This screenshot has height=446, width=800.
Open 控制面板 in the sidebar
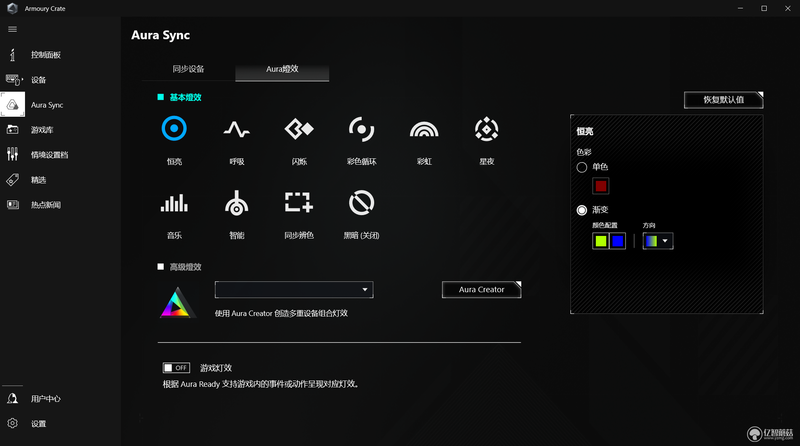[60, 55]
